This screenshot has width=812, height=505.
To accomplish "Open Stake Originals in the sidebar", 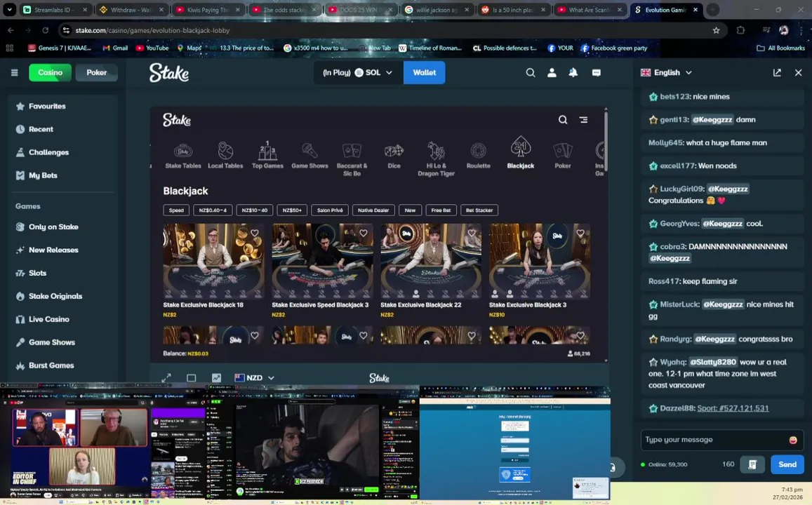I will coord(62,296).
